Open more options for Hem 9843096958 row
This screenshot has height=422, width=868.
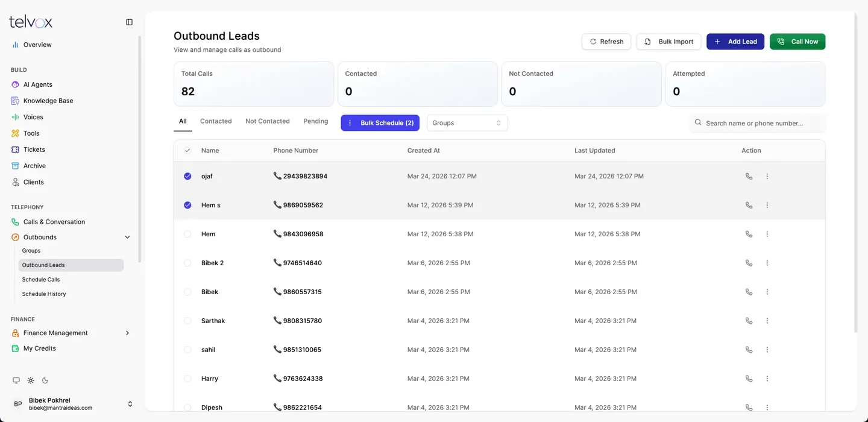(x=767, y=234)
